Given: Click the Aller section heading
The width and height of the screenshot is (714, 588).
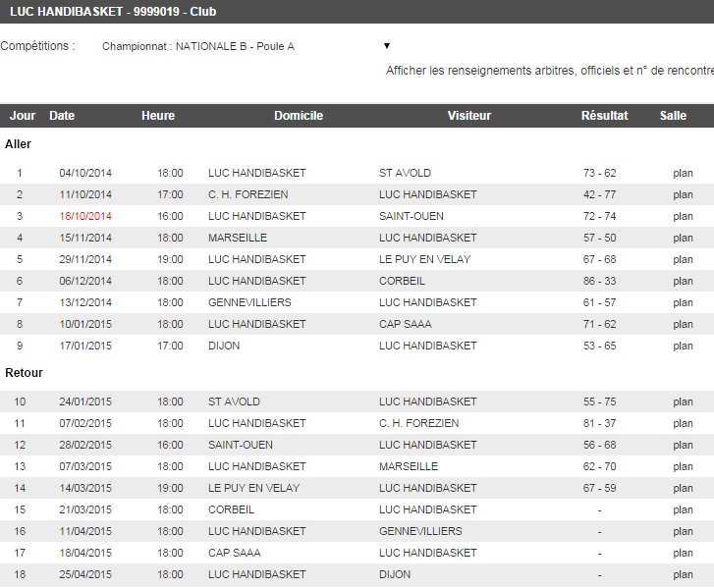Looking at the screenshot, I should coord(19,144).
